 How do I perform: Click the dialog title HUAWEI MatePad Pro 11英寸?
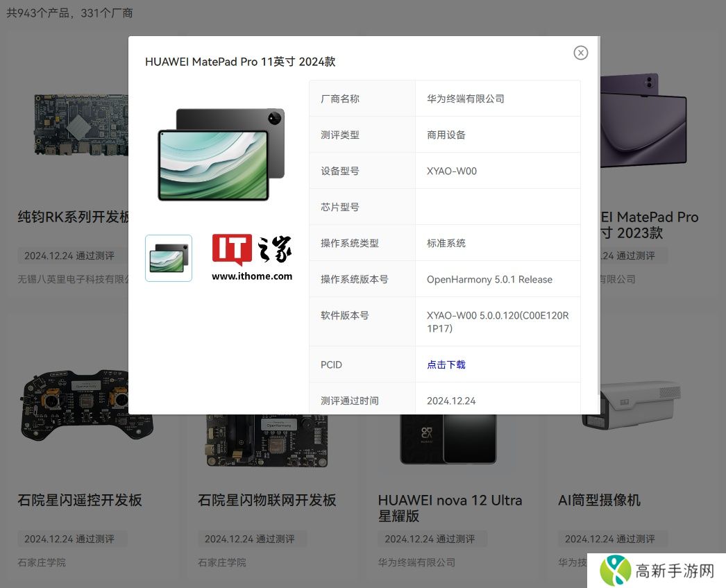point(240,62)
